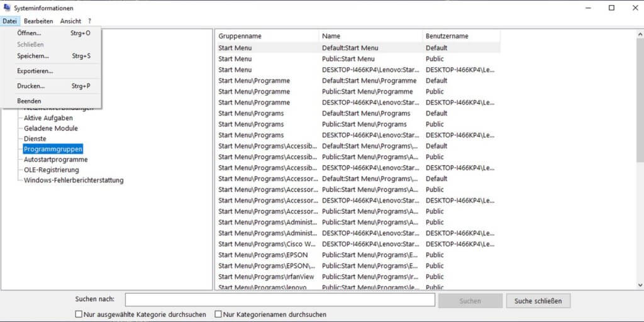This screenshot has height=322, width=644.
Task: Open the Dienste tree node
Action: coord(35,139)
